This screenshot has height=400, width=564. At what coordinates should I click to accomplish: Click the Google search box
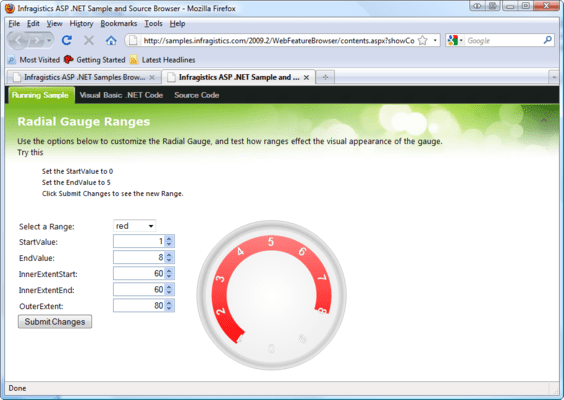point(504,41)
